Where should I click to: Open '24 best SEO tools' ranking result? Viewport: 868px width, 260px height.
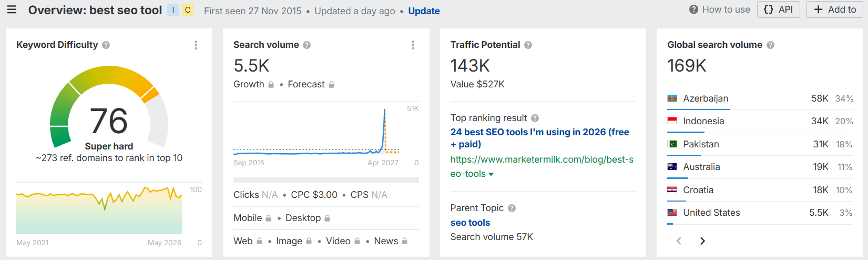(x=540, y=138)
